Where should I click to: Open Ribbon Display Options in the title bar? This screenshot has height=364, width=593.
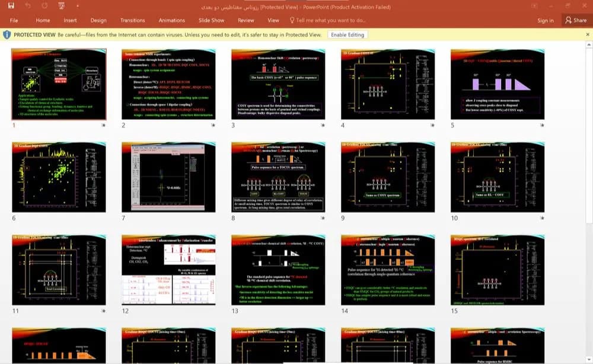click(x=534, y=6)
